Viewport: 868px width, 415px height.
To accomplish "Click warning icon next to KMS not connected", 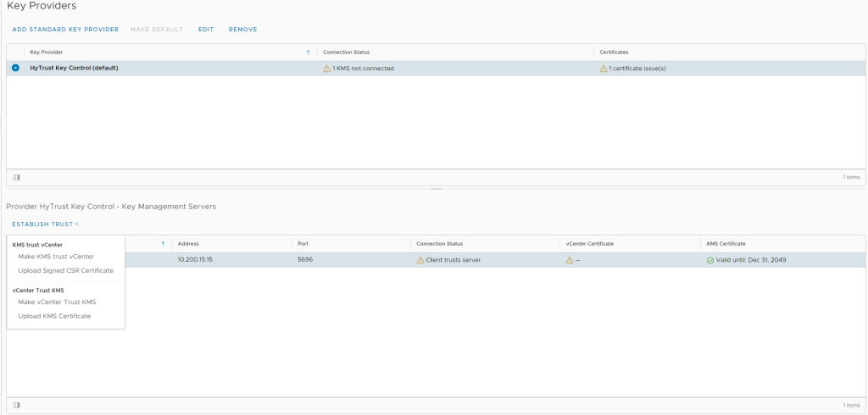I will coord(326,69).
